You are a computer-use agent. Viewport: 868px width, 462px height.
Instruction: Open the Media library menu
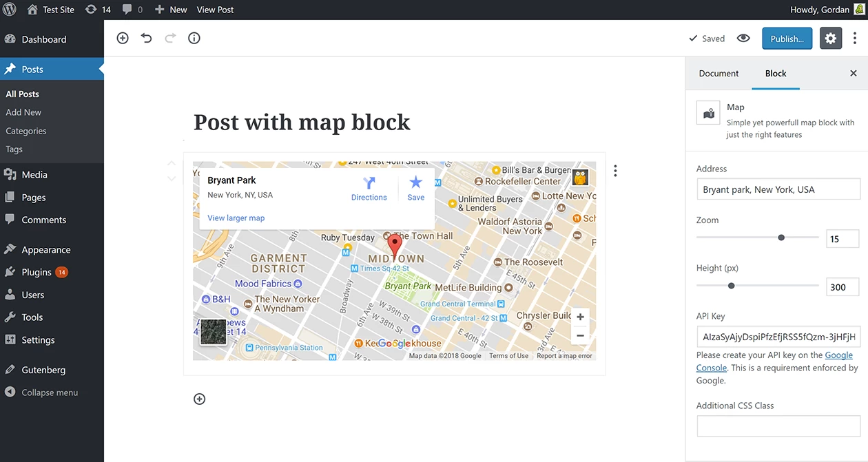[52, 175]
